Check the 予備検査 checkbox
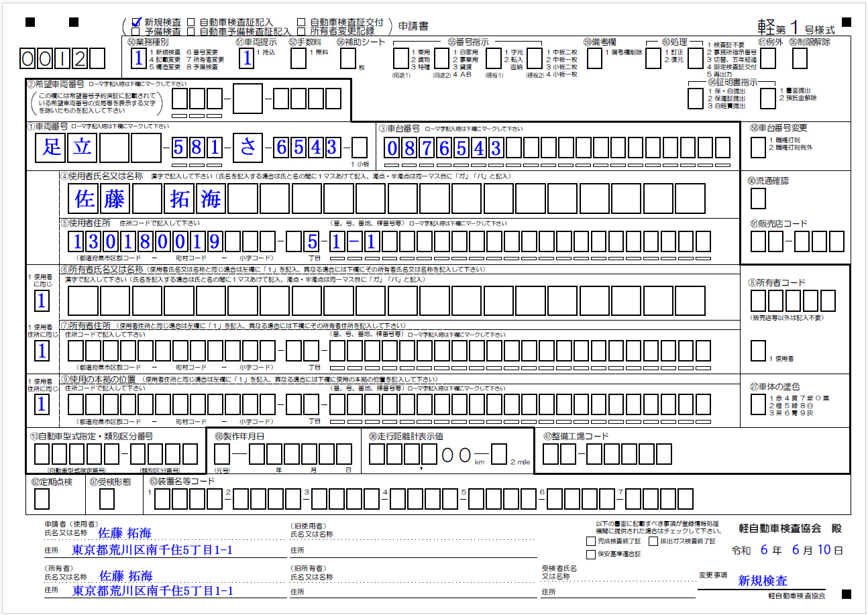The image size is (868, 615). point(137,31)
